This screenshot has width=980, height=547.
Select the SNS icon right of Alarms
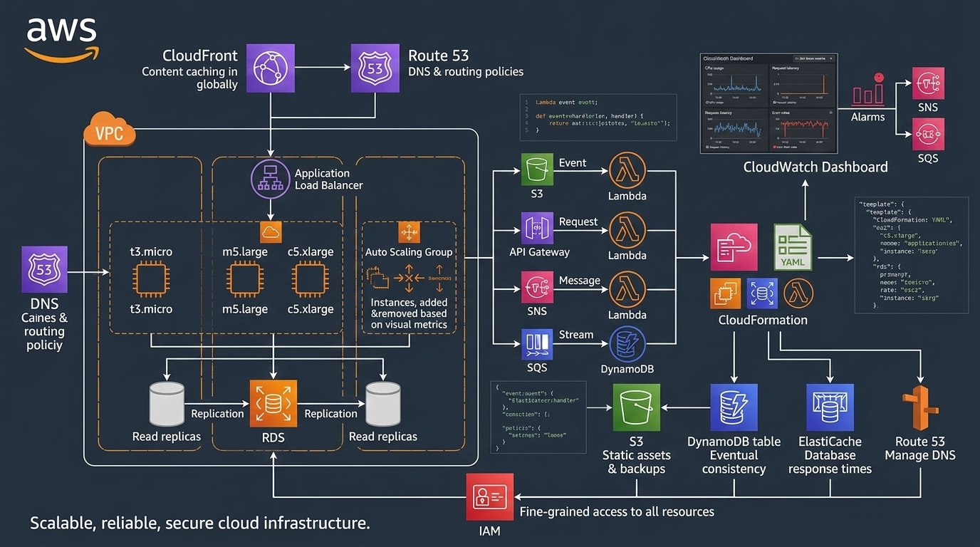coord(928,84)
